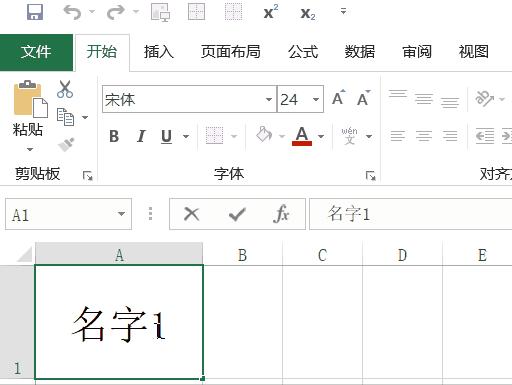Open the 视图 tab
The height and width of the screenshot is (385, 512).
(x=474, y=52)
